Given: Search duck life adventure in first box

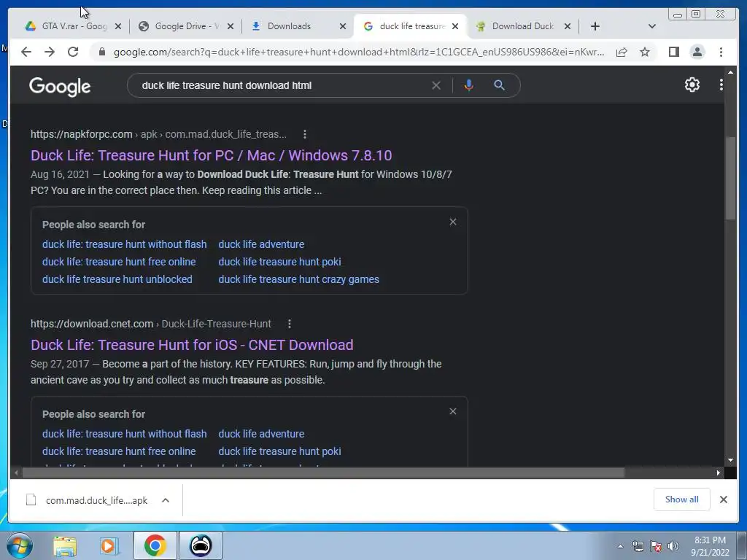Looking at the screenshot, I should 261,244.
